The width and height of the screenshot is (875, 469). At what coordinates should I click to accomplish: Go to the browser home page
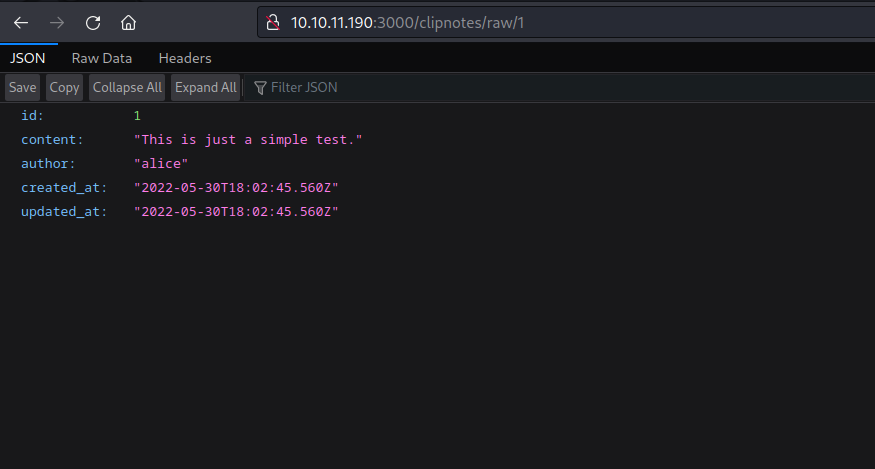128,22
